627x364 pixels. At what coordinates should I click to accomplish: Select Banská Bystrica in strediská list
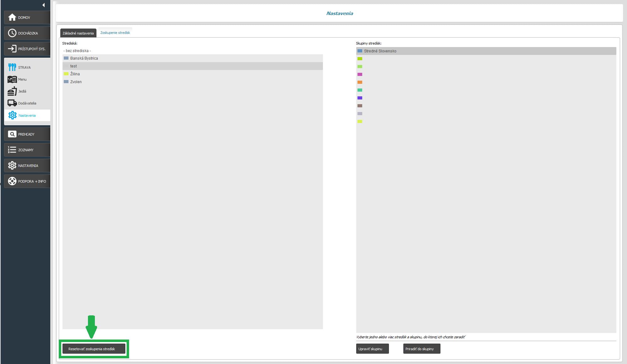click(84, 58)
